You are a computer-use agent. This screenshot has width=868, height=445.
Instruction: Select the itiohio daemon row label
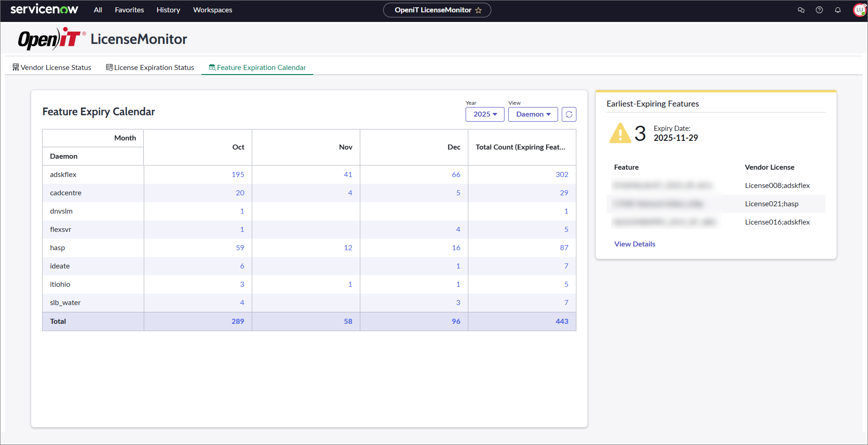click(60, 284)
